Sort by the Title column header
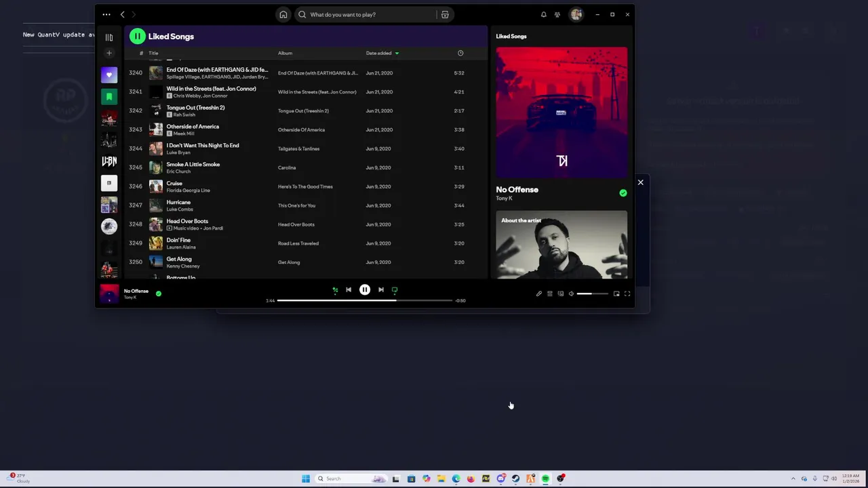Viewport: 868px width, 488px height. [x=153, y=53]
